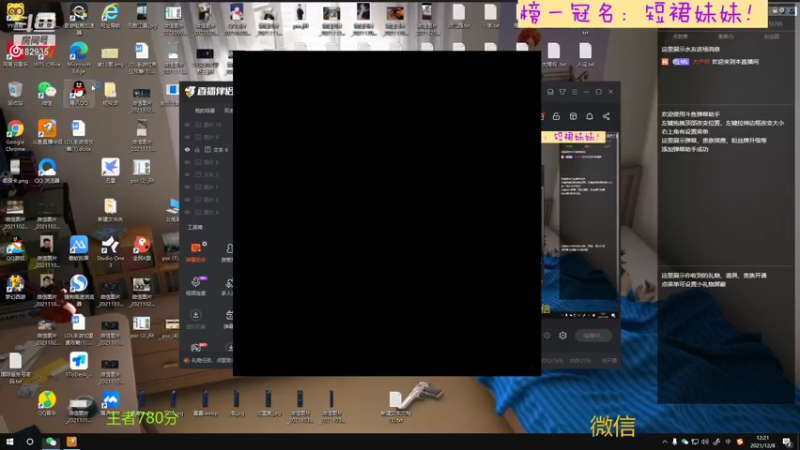Screen dimensions: 800x450
Task: Click the message icon in streaming title bar
Action: click(x=550, y=92)
